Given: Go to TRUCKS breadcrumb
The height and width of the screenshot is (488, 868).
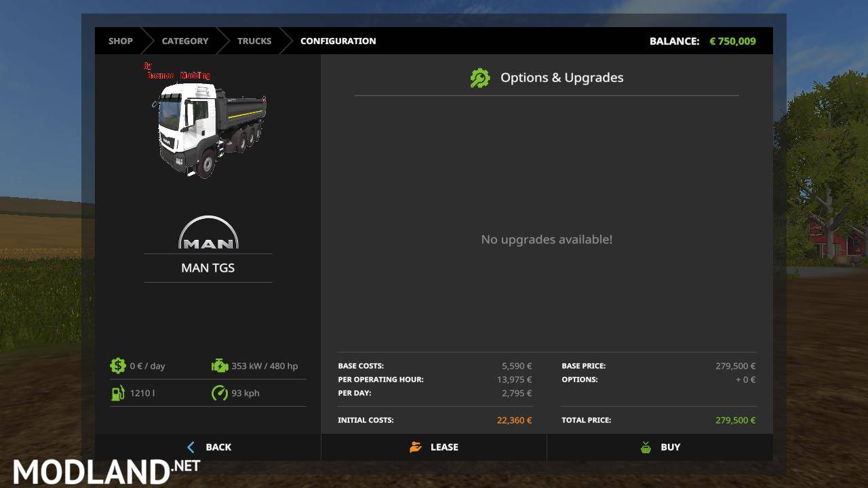Looking at the screenshot, I should click(254, 41).
